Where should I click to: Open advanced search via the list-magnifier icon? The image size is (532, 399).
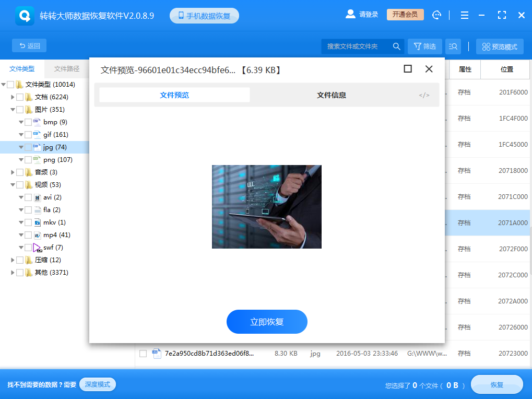point(452,46)
